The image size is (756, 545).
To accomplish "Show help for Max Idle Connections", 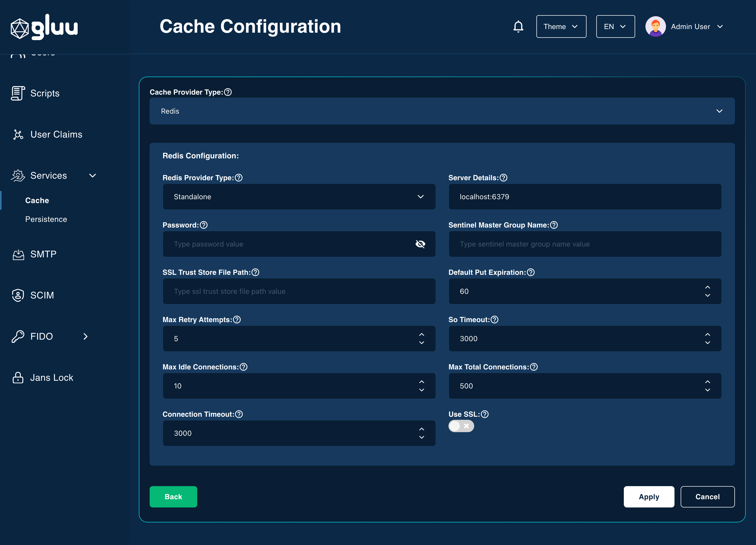I will click(x=244, y=367).
